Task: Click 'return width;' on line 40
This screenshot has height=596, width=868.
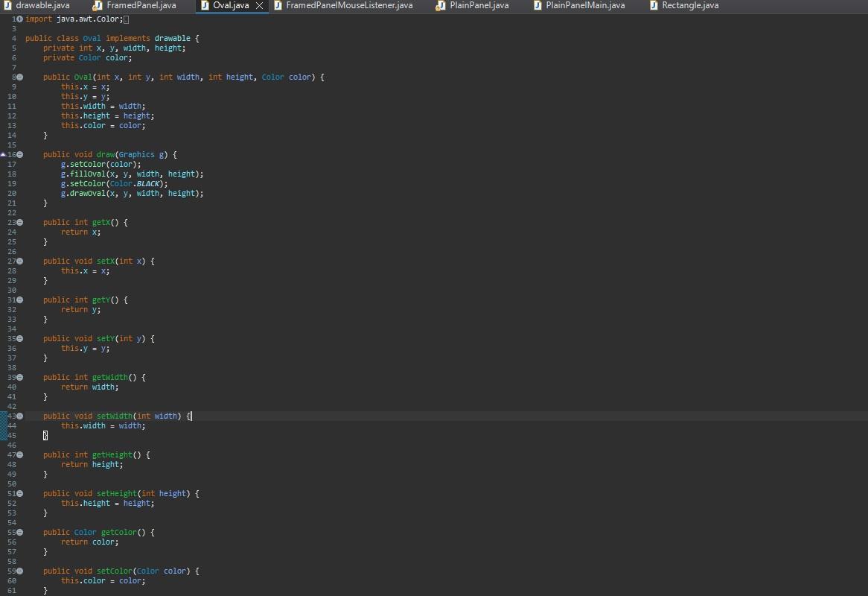Action: pyautogui.click(x=89, y=387)
